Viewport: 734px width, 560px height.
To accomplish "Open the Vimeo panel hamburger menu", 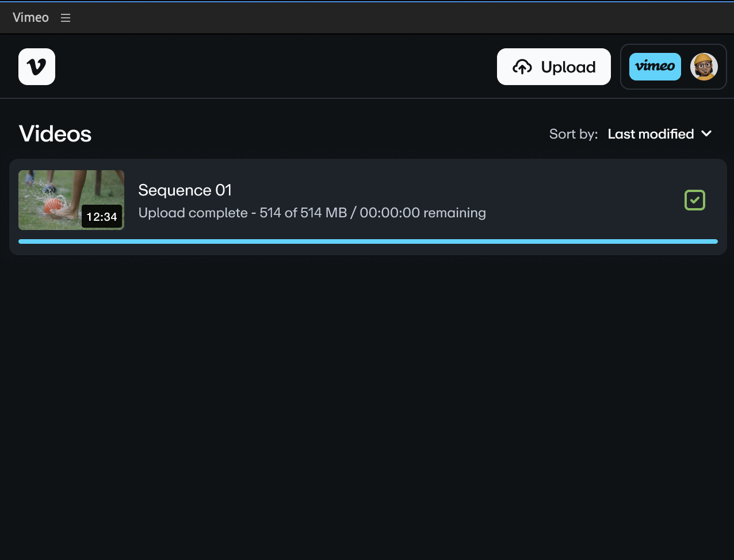I will [66, 18].
